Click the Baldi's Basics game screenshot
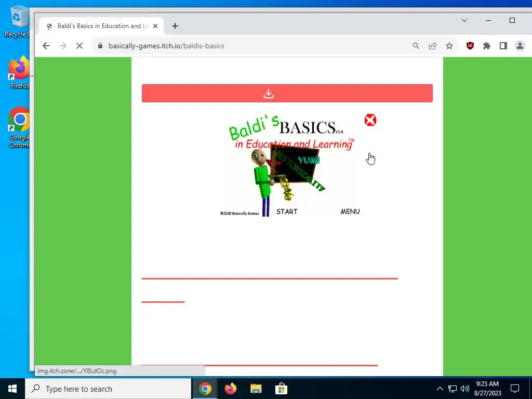 [289, 166]
